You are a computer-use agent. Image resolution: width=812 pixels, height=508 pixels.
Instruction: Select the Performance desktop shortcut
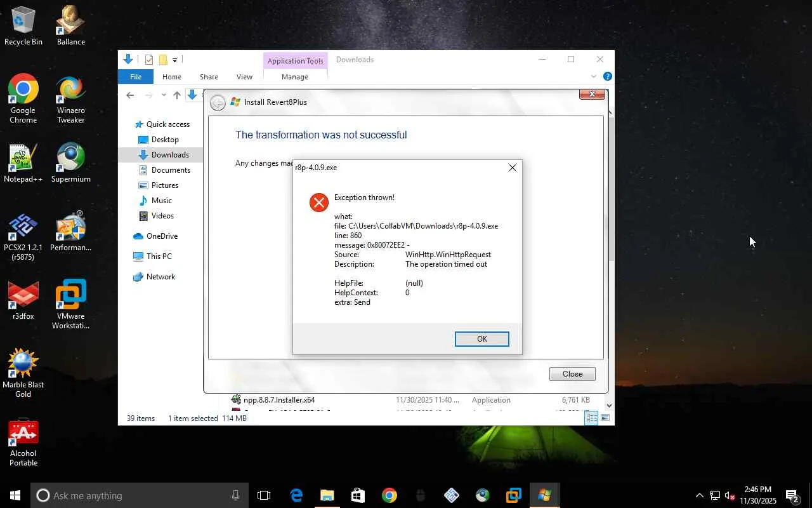pyautogui.click(x=71, y=232)
